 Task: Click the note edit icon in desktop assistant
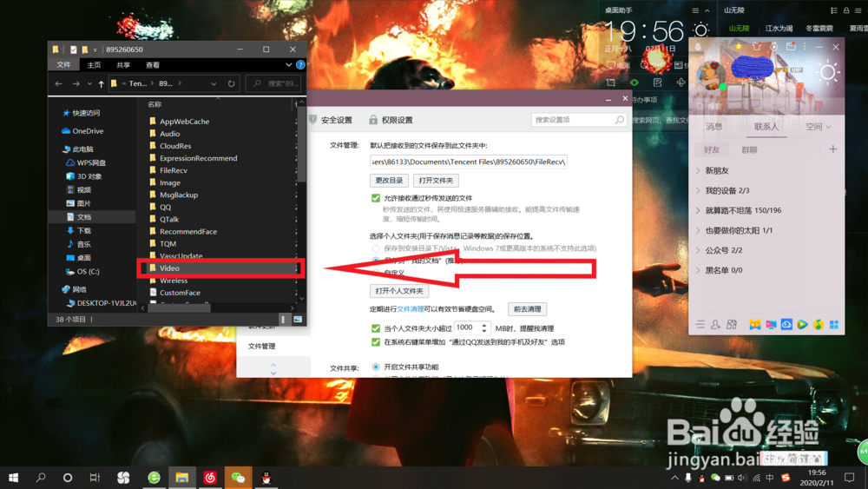[x=658, y=83]
